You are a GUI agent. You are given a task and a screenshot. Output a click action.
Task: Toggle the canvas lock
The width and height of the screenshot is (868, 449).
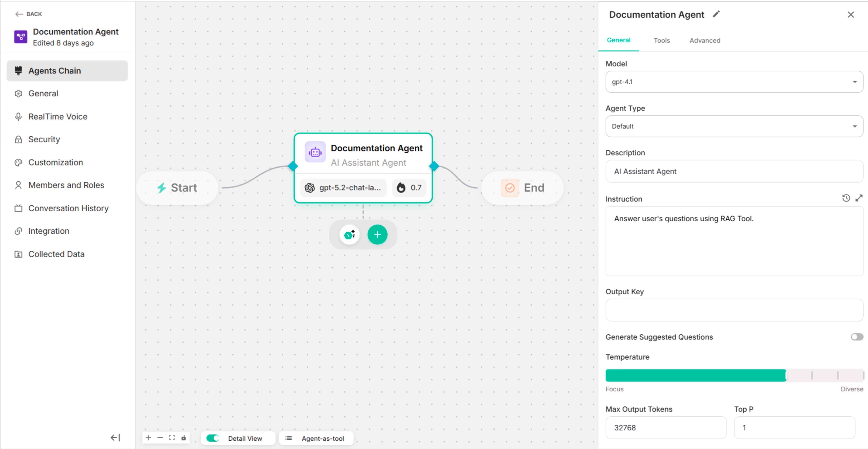point(184,438)
